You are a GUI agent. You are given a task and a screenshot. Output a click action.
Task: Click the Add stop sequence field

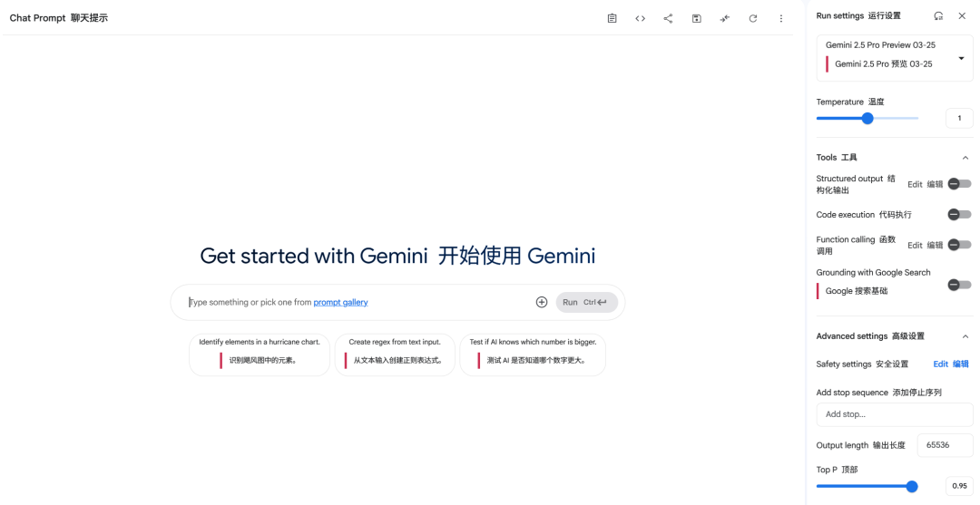(x=895, y=414)
